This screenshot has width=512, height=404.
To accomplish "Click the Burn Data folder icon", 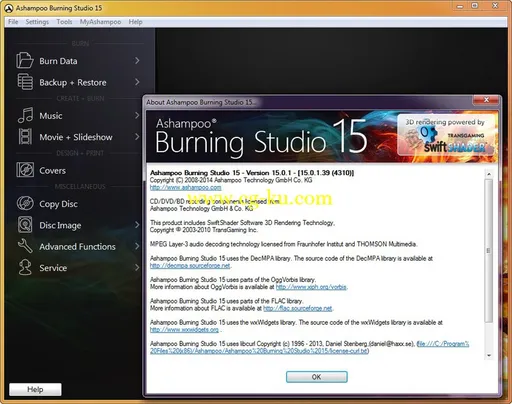I will 25,61.
